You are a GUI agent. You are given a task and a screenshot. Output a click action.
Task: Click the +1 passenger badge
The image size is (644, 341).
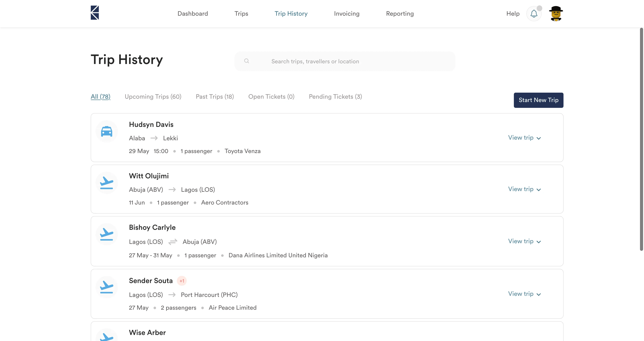pos(182,281)
